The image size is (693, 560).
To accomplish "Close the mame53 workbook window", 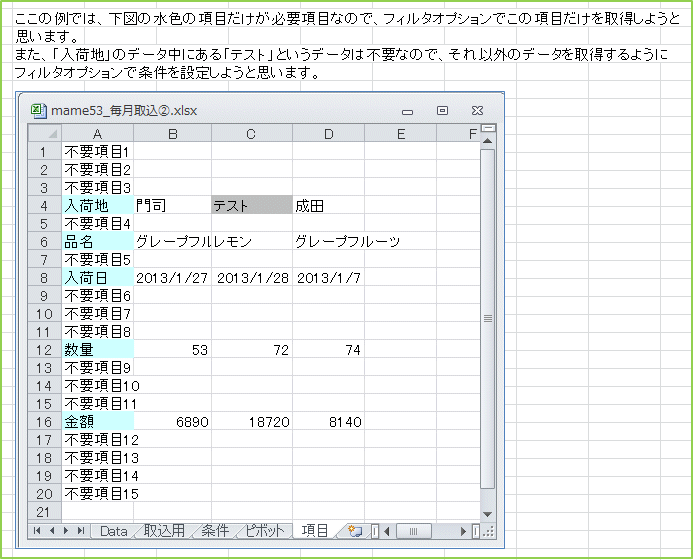I will pos(477,110).
